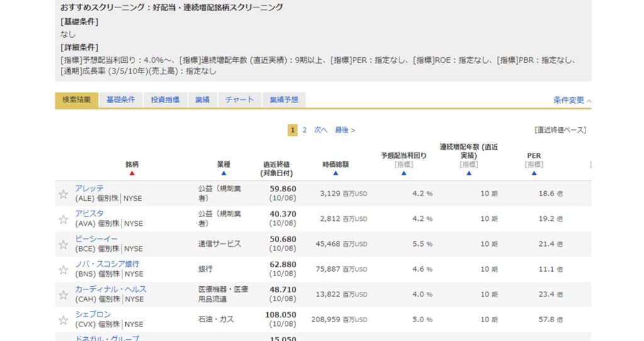Open the 業績 tab
The width and height of the screenshot is (644, 341).
[203, 100]
